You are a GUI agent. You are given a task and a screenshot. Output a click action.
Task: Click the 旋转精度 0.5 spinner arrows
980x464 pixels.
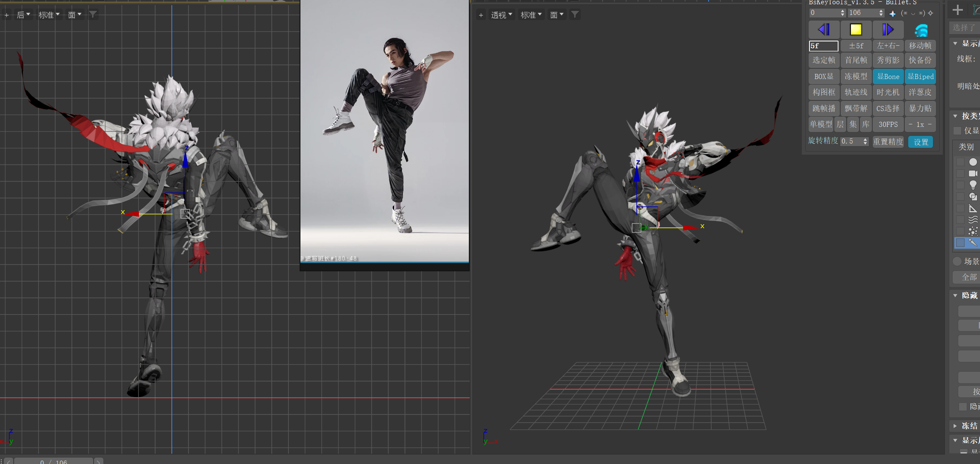pyautogui.click(x=865, y=141)
